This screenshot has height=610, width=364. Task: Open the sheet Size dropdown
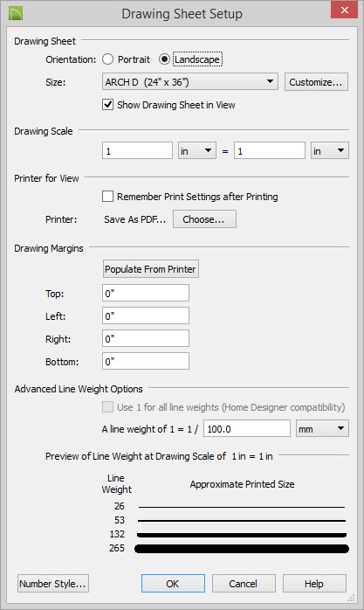[x=190, y=82]
